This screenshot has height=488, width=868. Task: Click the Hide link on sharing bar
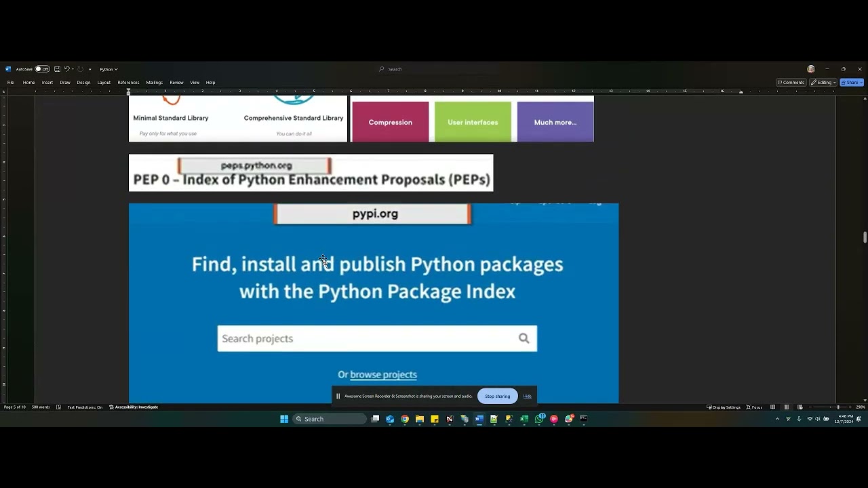[x=527, y=396]
